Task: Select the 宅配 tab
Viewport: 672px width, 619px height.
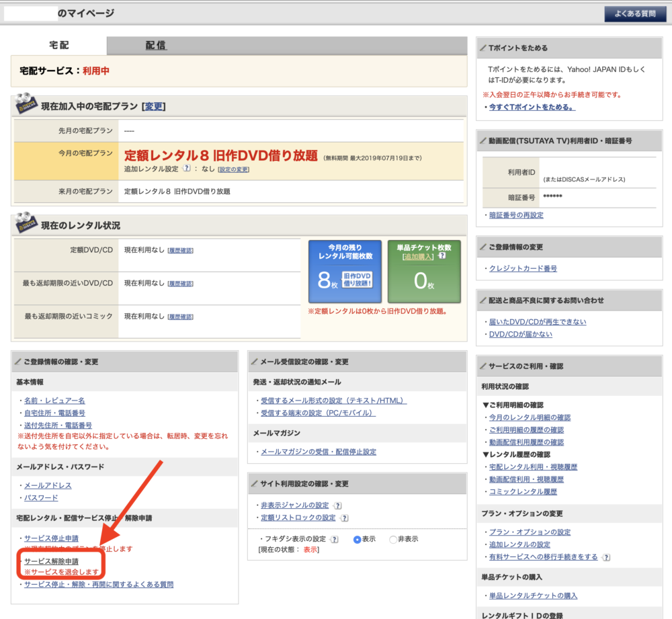Action: pyautogui.click(x=59, y=46)
